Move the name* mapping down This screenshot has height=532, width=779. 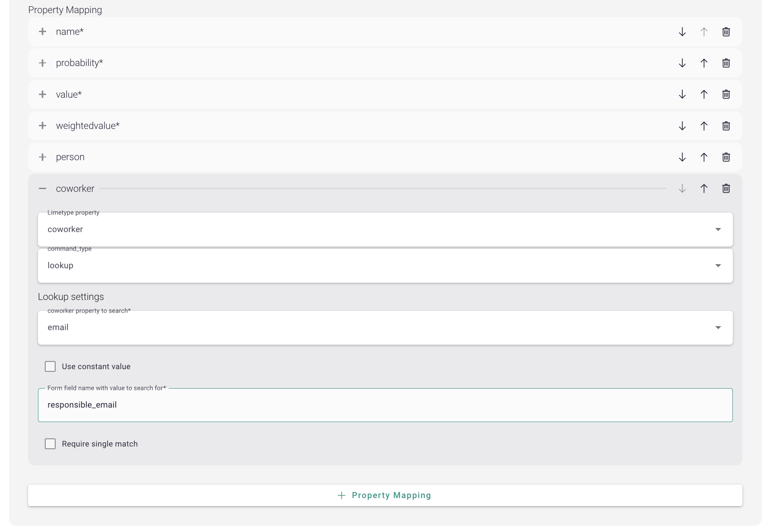[x=682, y=32]
